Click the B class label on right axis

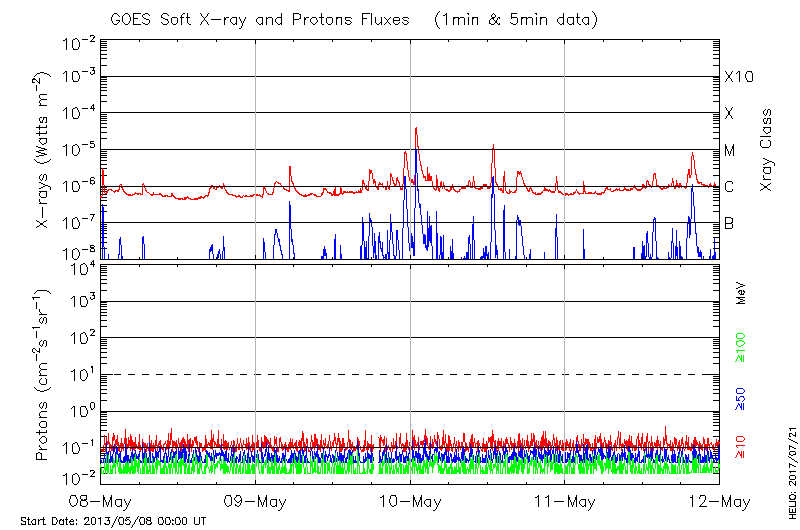pos(729,223)
